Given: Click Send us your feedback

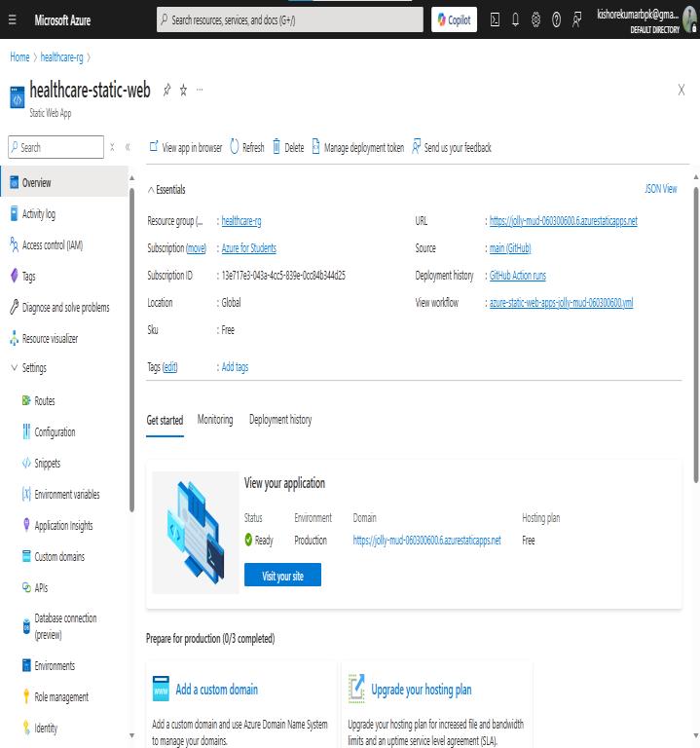Looking at the screenshot, I should click(x=451, y=147).
